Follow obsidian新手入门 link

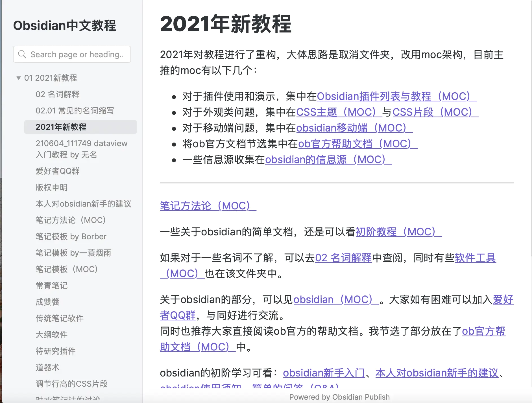(x=324, y=373)
